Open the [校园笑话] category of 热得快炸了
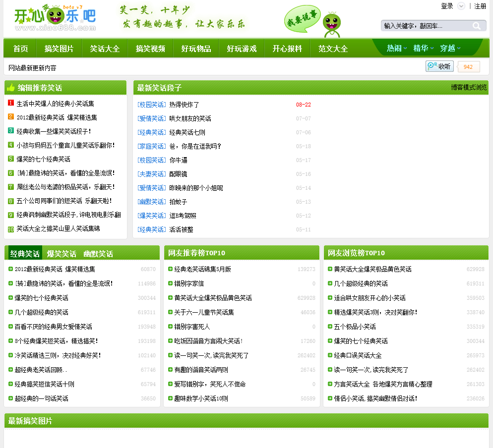Image resolution: width=493 pixels, height=448 pixels. tap(152, 105)
